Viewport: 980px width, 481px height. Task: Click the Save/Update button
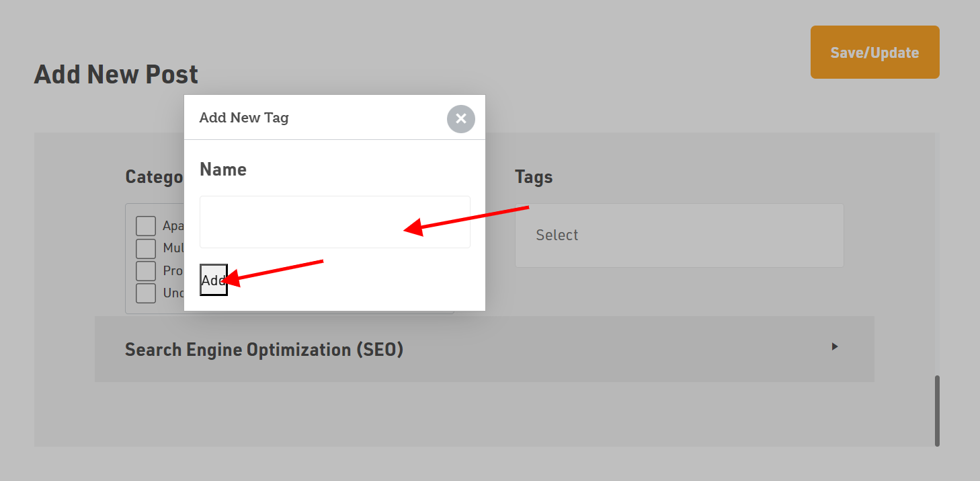tap(874, 52)
